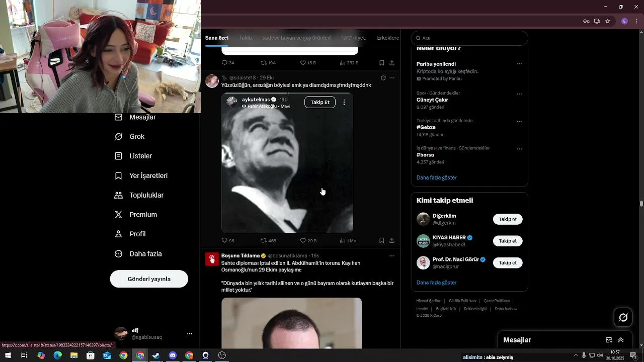Repost the post with 194 reposts
Image resolution: width=644 pixels, height=362 pixels.
pos(268,63)
